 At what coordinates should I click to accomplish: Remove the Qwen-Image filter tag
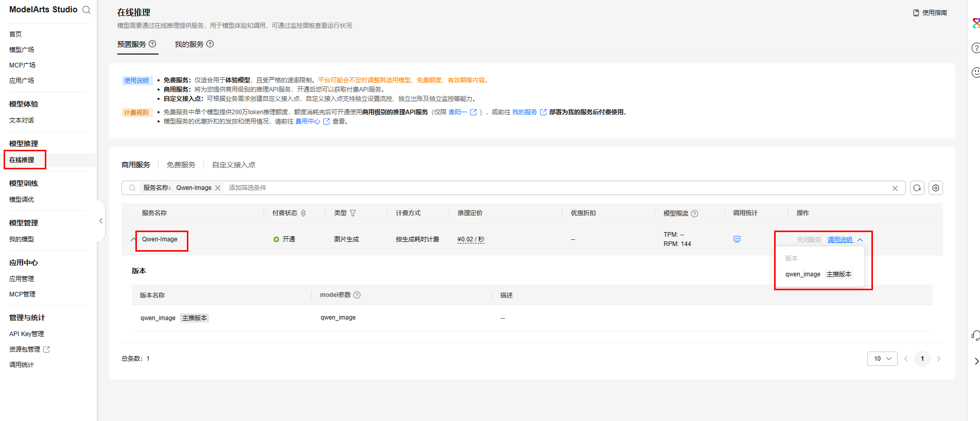tap(218, 188)
